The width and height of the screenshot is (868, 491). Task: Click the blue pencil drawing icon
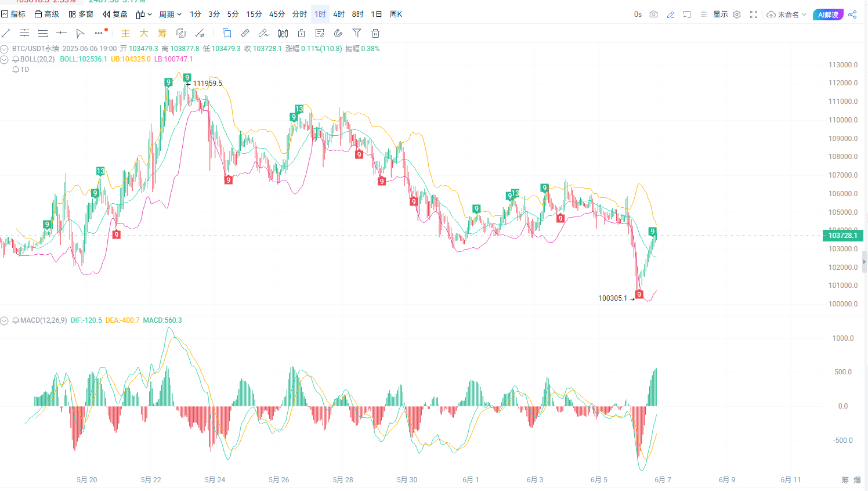point(671,14)
